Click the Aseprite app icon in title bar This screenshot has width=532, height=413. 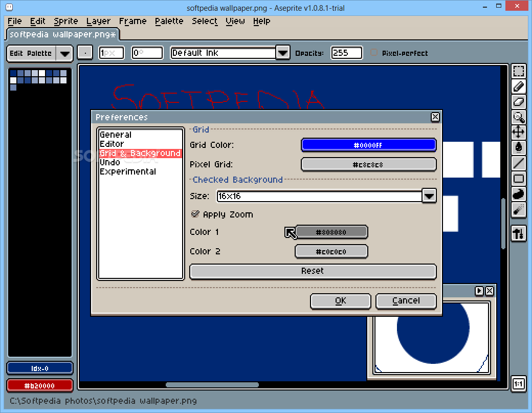10,7
